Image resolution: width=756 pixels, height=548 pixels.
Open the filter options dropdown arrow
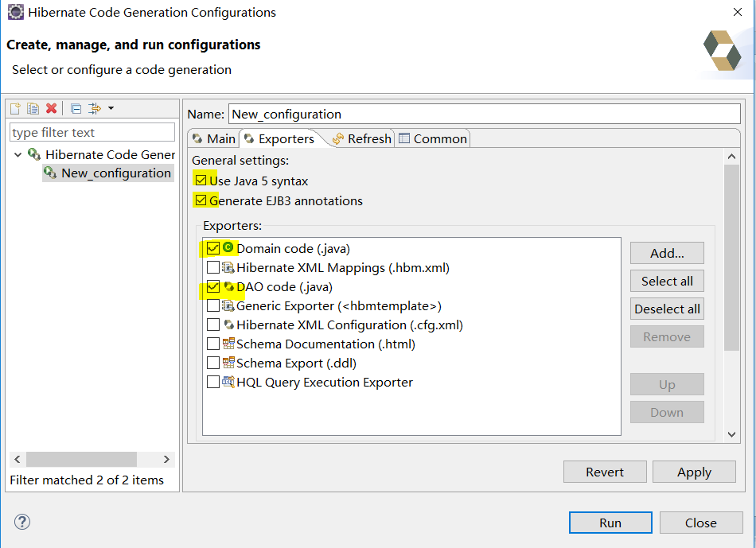tap(111, 108)
